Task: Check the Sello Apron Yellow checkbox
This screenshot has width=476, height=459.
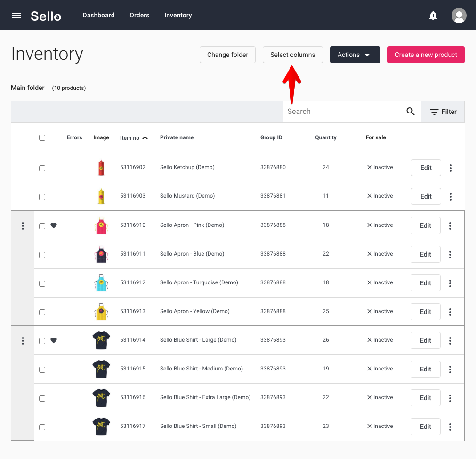Action: tap(42, 313)
